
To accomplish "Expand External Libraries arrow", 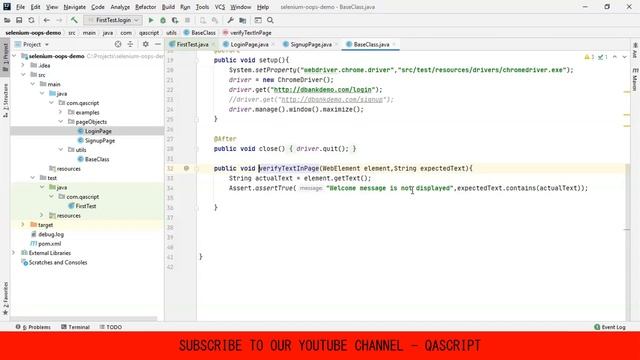I will [x=14, y=253].
